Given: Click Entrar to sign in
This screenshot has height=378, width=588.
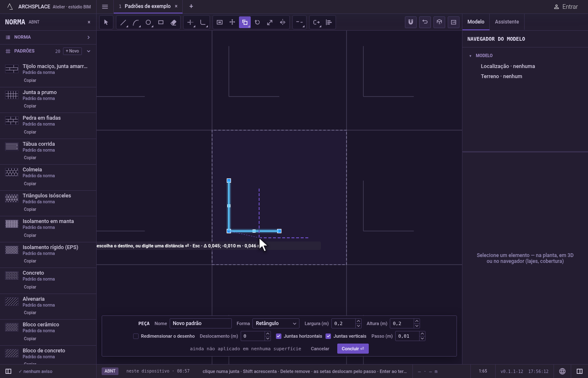Looking at the screenshot, I should pos(566,7).
